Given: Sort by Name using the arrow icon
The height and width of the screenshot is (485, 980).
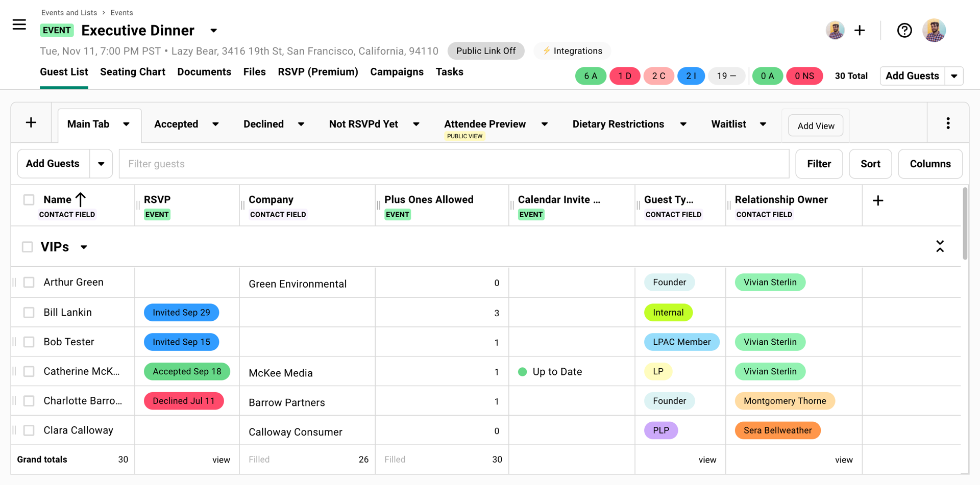Looking at the screenshot, I should (x=81, y=199).
